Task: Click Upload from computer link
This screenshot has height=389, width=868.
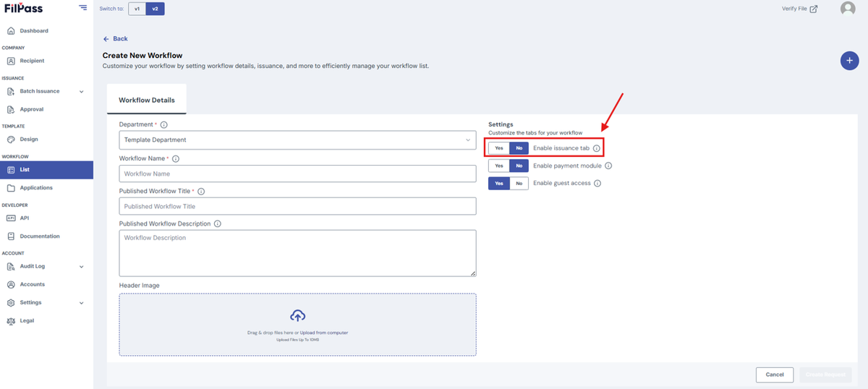Action: 324,333
